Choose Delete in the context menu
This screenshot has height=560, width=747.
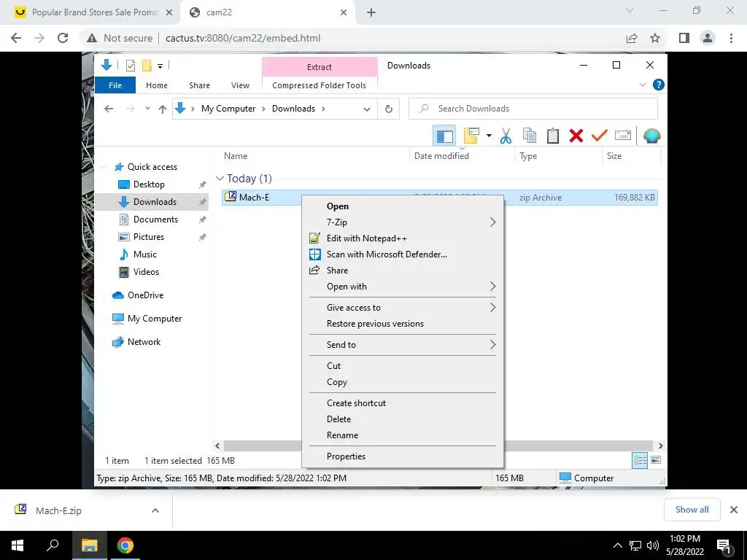[x=403, y=419]
